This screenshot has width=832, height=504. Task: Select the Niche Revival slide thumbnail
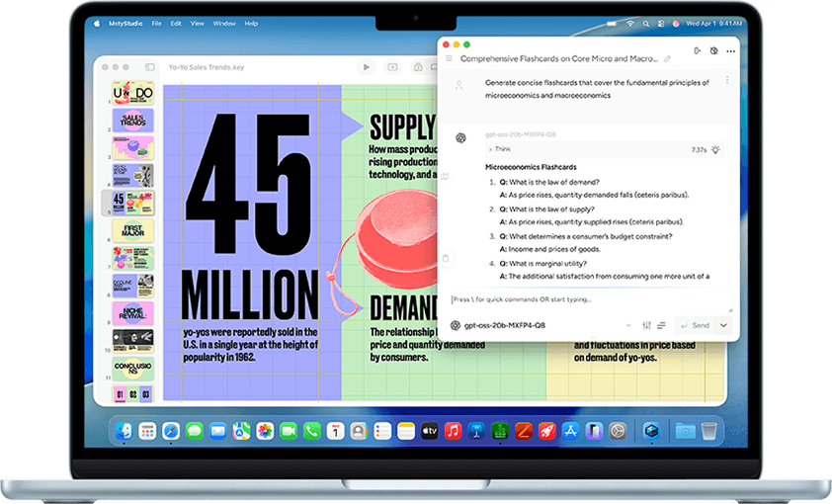click(x=132, y=313)
